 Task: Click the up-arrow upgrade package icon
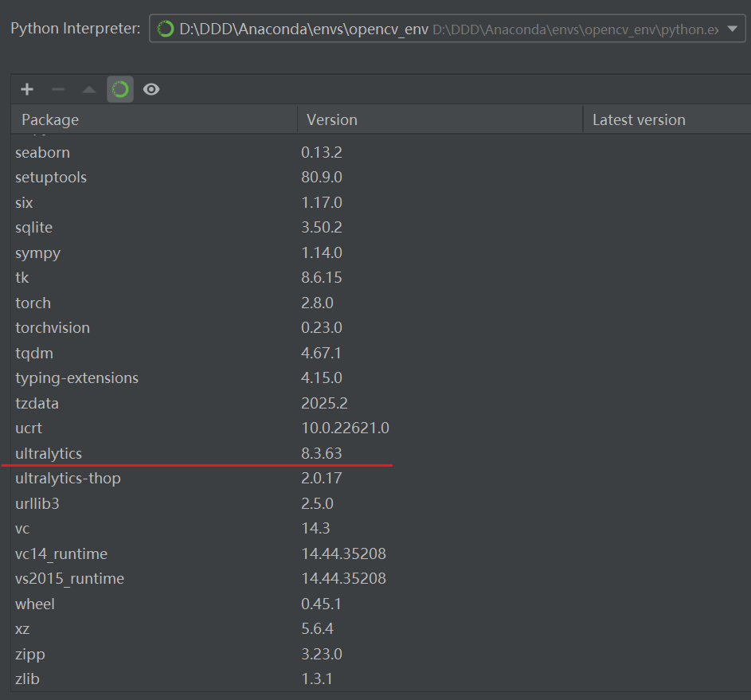tap(89, 89)
